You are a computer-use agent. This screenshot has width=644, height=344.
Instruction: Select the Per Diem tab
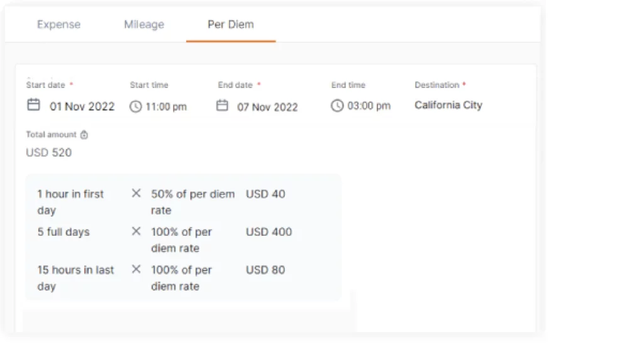[231, 25]
